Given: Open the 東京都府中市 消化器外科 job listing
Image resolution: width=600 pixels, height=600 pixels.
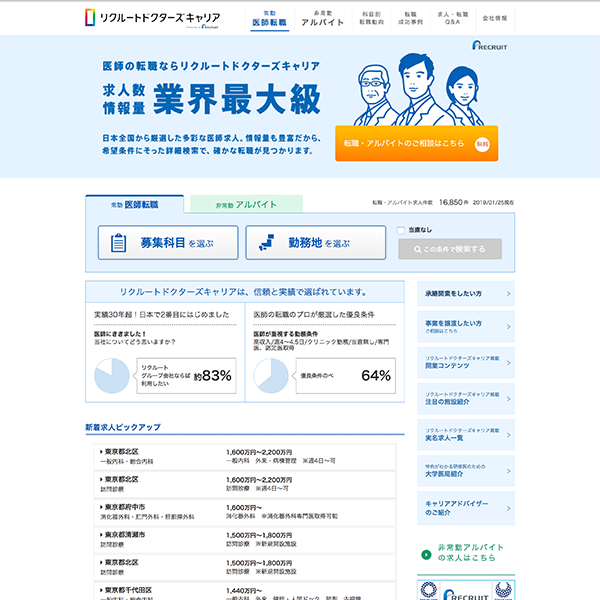Looking at the screenshot, I should (245, 512).
